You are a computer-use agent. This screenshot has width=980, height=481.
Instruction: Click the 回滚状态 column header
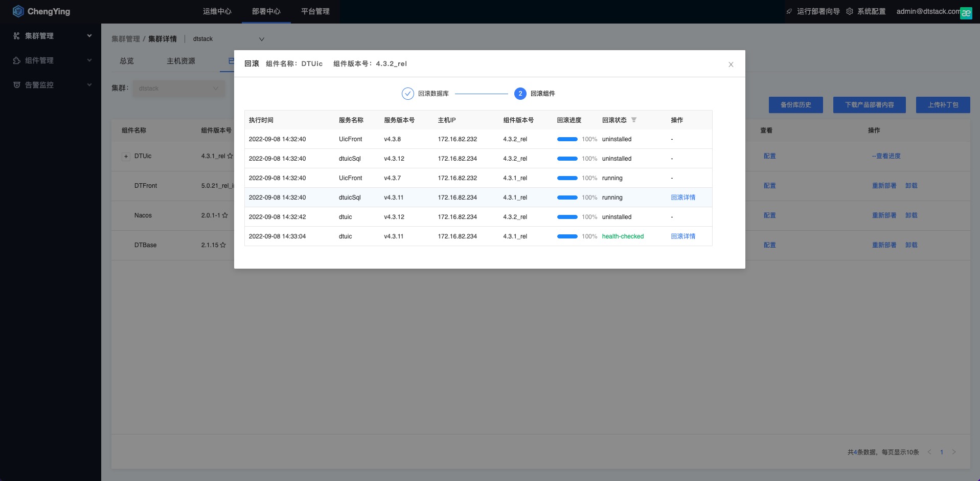(x=614, y=120)
